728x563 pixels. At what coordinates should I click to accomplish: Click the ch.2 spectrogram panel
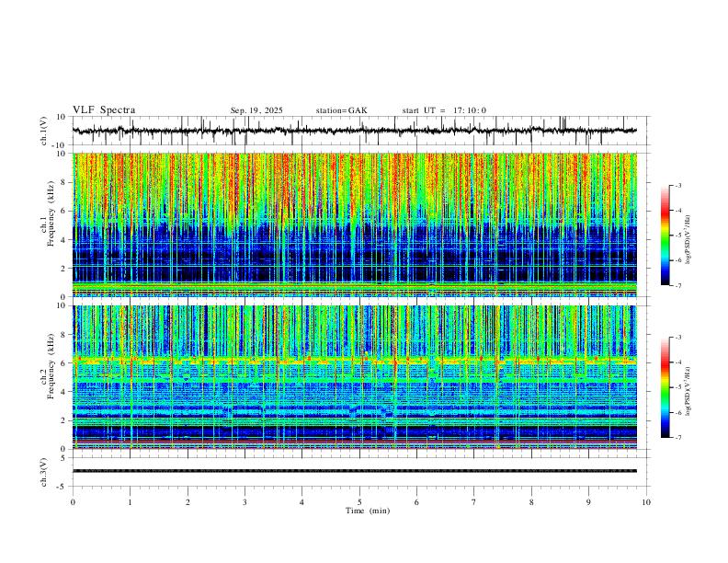(x=354, y=377)
